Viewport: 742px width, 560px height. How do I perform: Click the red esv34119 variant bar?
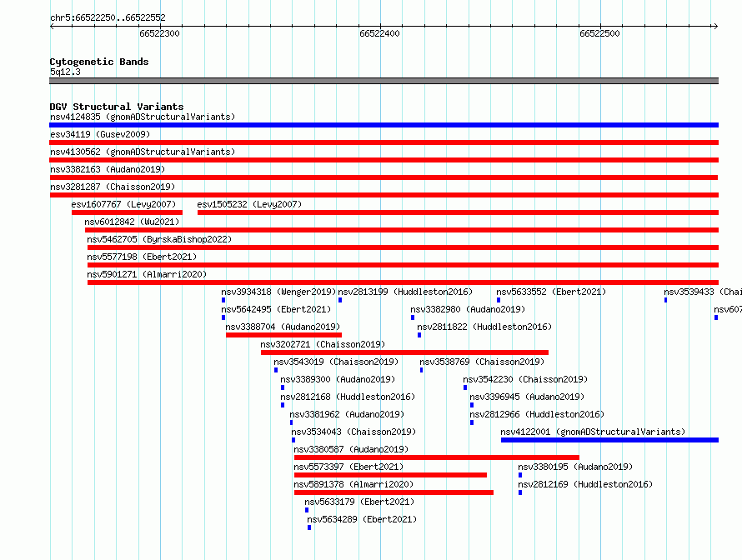[x=384, y=142]
